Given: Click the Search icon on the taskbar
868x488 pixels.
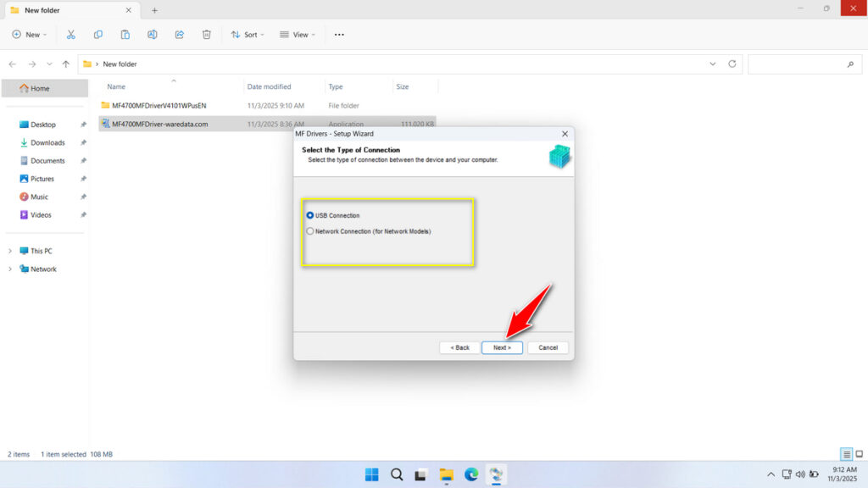Looking at the screenshot, I should tap(397, 474).
